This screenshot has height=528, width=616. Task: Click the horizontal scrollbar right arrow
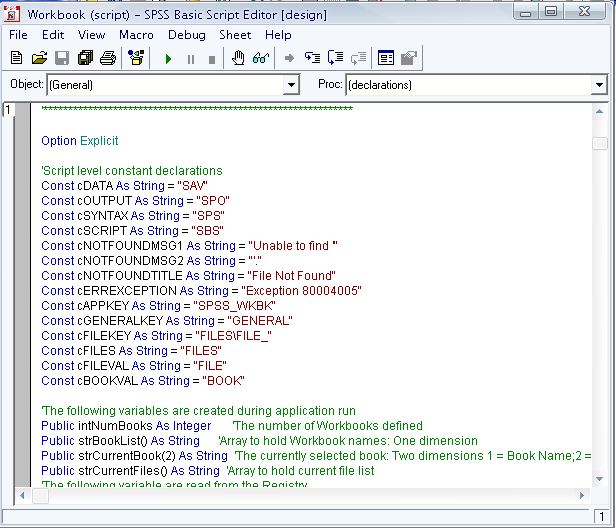pyautogui.click(x=582, y=496)
